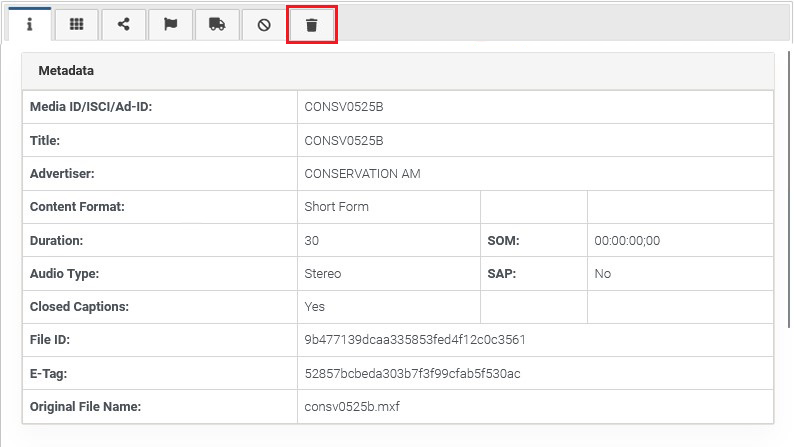Viewport: 794px width, 447px height.
Task: Click SOM value 00:00:00;00
Action: point(627,240)
